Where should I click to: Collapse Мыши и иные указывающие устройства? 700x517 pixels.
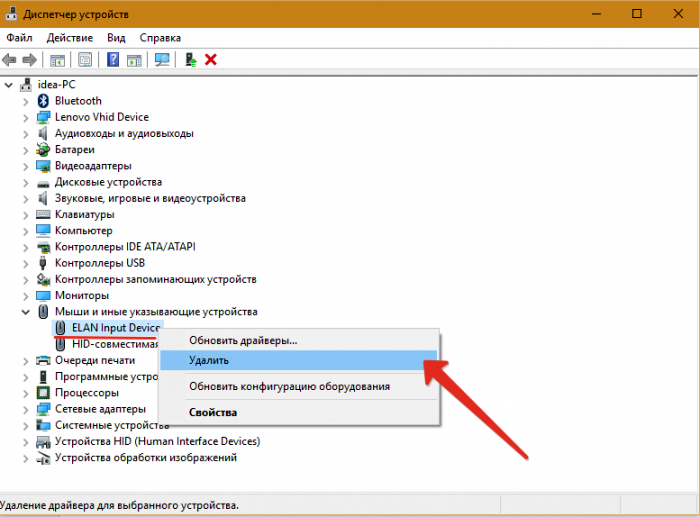(26, 312)
